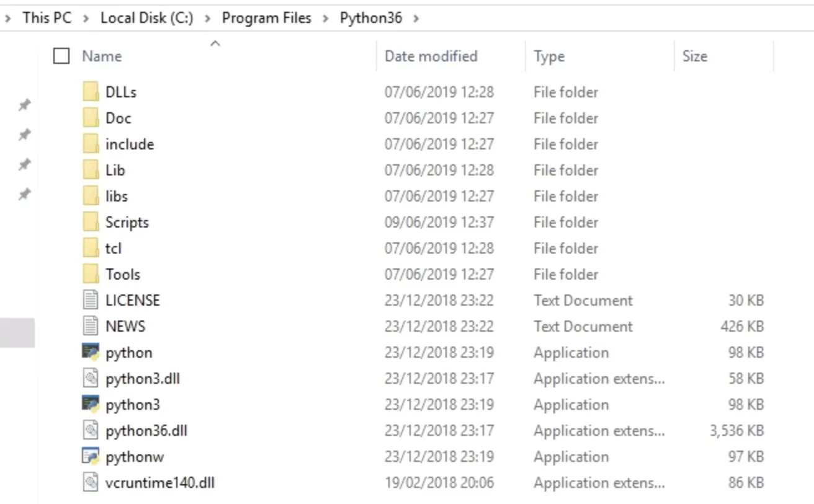
Task: Click the NEWS text document icon
Action: pos(91,326)
